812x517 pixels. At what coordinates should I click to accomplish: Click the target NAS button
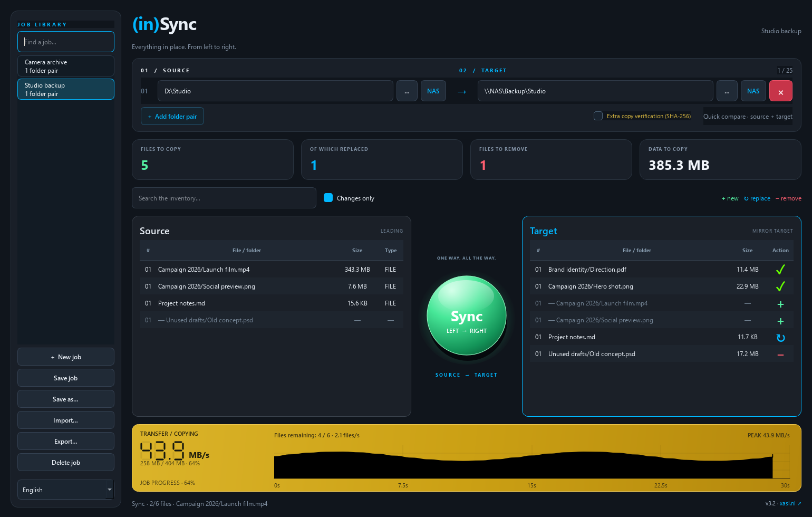(x=753, y=91)
